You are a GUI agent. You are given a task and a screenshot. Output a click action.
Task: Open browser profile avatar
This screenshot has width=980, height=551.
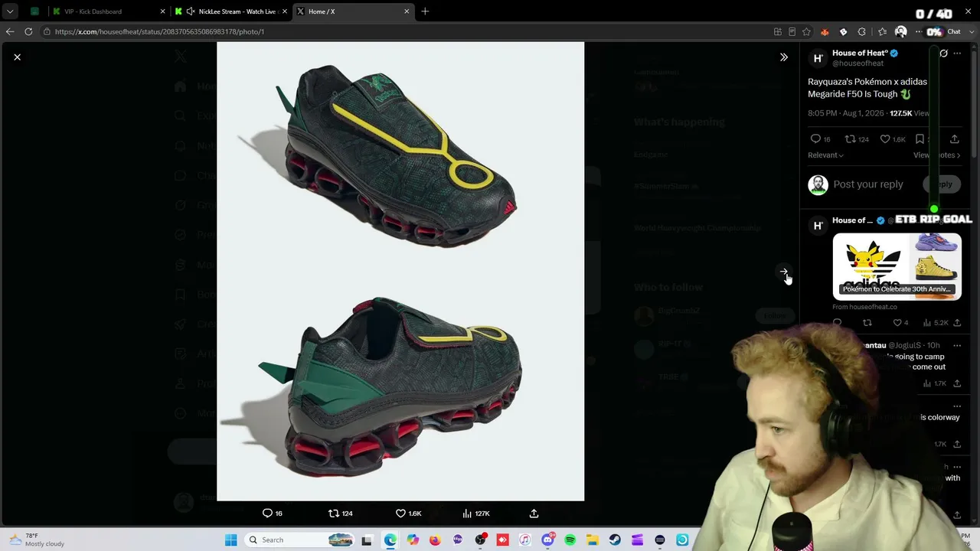click(900, 31)
